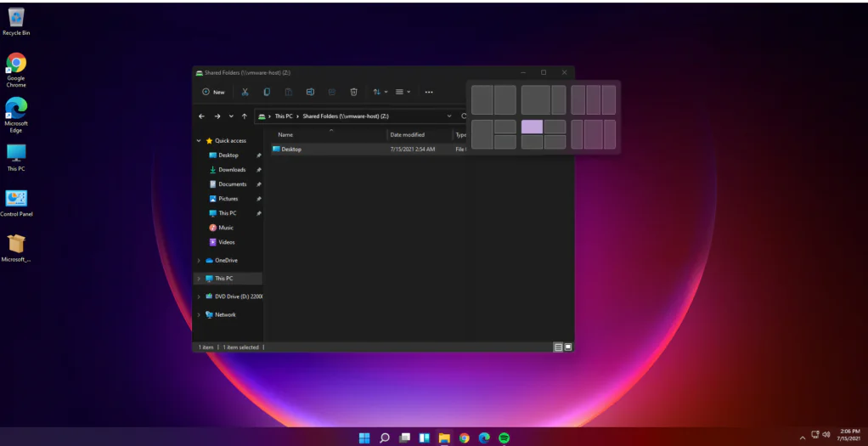868x446 pixels.
Task: Click the Share icon in the toolbar
Action: coord(331,92)
